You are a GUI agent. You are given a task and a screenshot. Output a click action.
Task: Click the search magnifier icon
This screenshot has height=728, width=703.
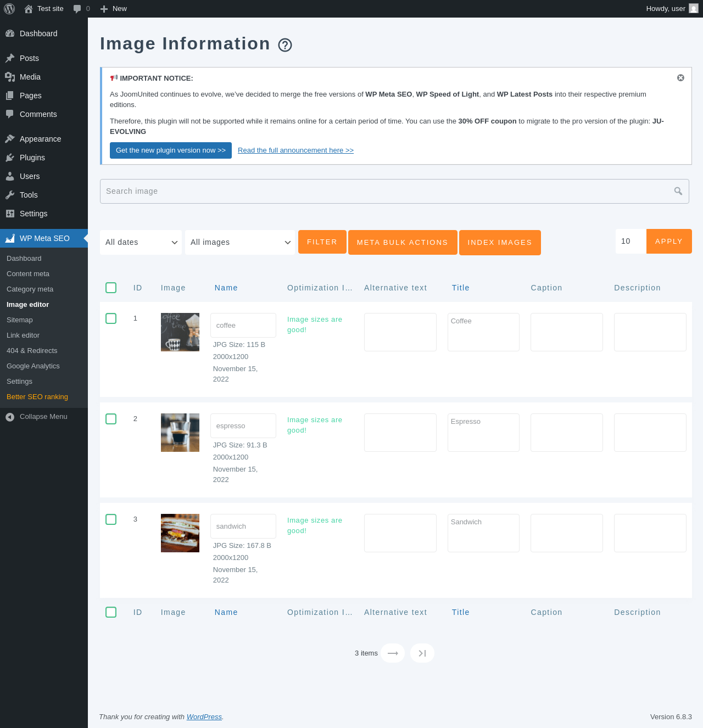[678, 191]
